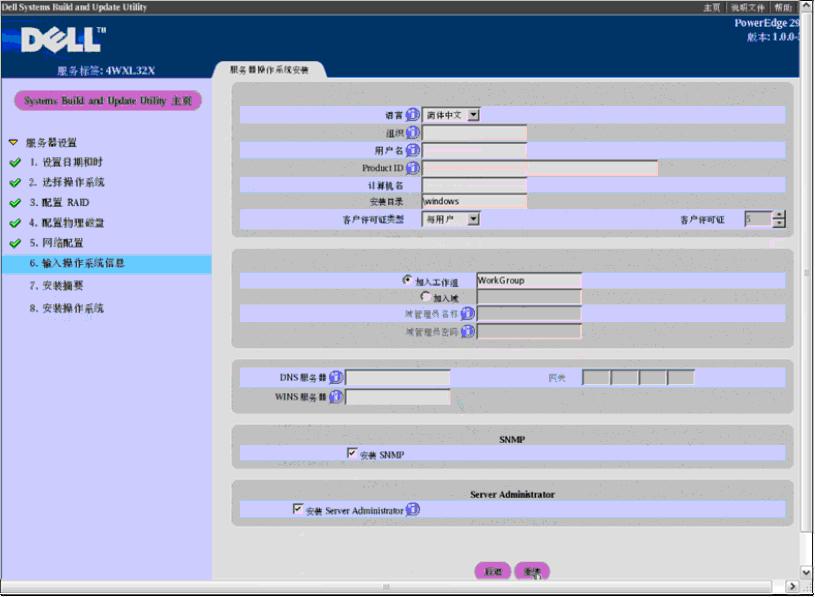815x597 pixels.
Task: Increase 客户许可证 count with up arrow
Action: click(779, 215)
